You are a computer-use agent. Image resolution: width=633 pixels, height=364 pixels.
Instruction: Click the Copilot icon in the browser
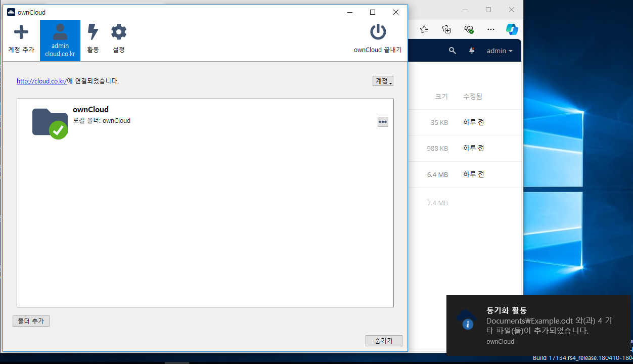pyautogui.click(x=512, y=29)
